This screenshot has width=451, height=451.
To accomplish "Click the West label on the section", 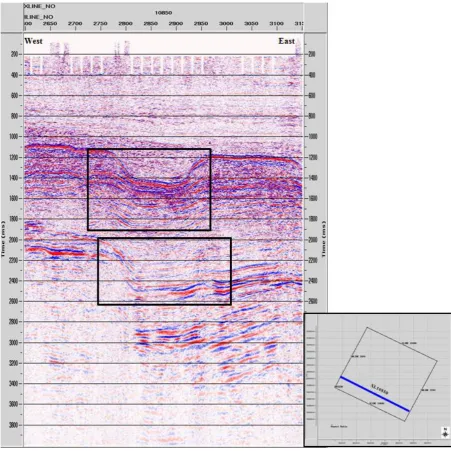I will coord(33,41).
